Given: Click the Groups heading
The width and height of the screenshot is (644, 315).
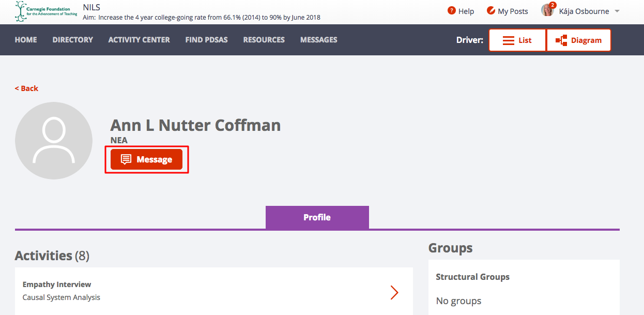Looking at the screenshot, I should (451, 248).
